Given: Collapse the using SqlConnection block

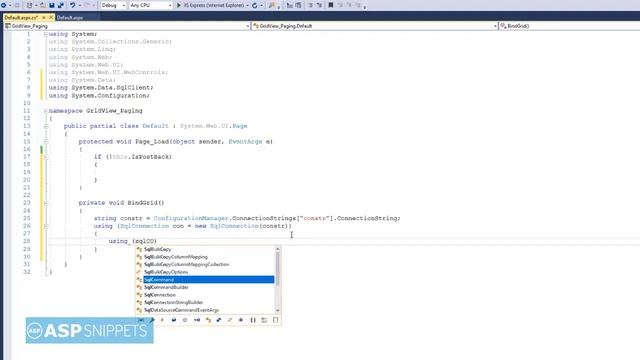Looking at the screenshot, I should pyautogui.click(x=46, y=226).
